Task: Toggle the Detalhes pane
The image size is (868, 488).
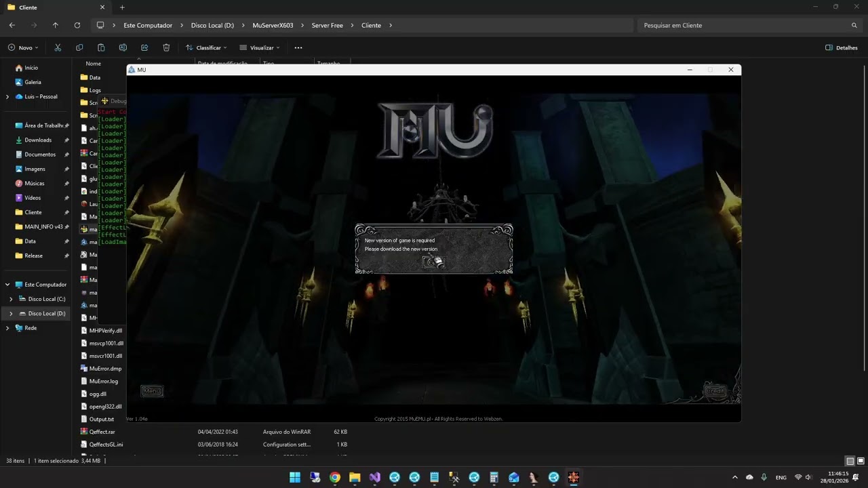Action: (x=842, y=47)
